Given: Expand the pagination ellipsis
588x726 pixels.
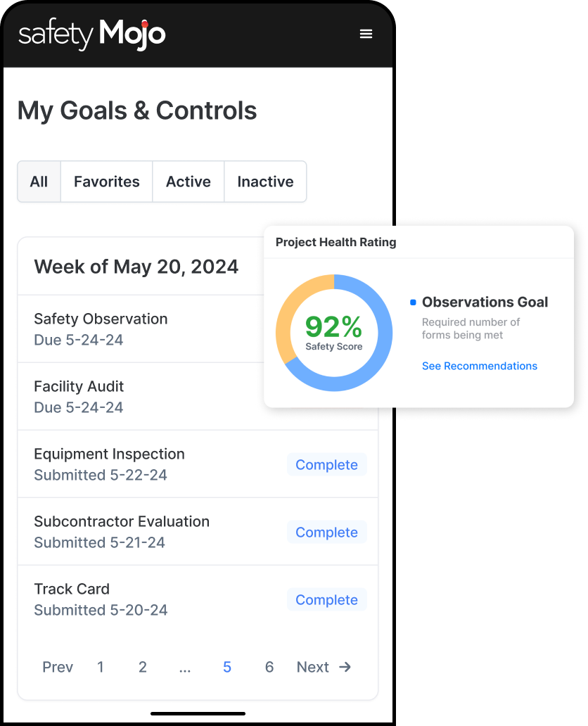Looking at the screenshot, I should pyautogui.click(x=185, y=667).
